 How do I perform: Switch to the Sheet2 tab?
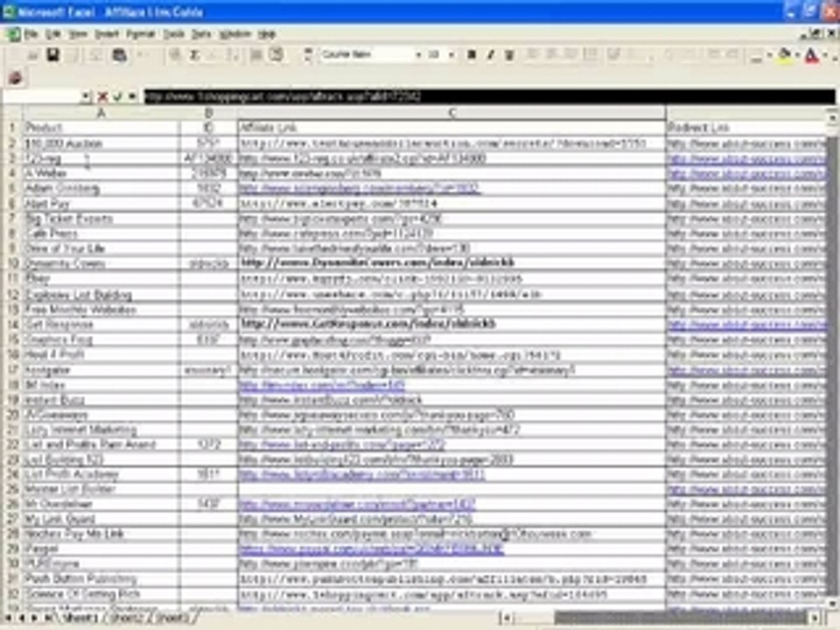click(x=128, y=618)
